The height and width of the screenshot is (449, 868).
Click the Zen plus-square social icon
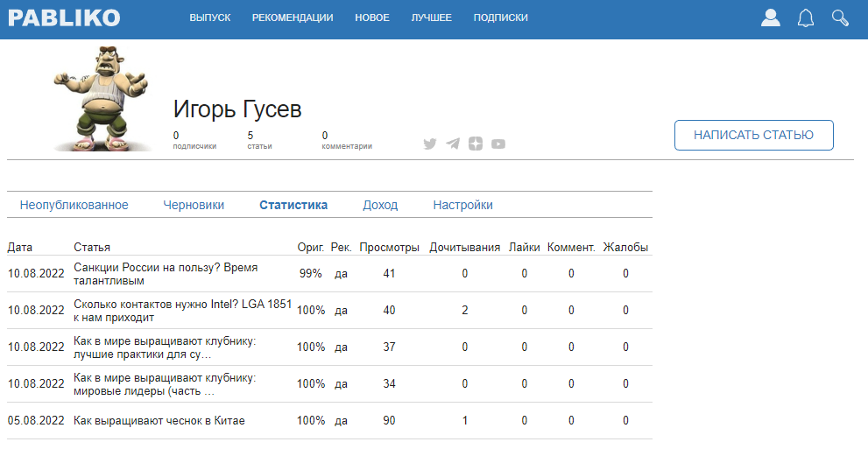[476, 144]
